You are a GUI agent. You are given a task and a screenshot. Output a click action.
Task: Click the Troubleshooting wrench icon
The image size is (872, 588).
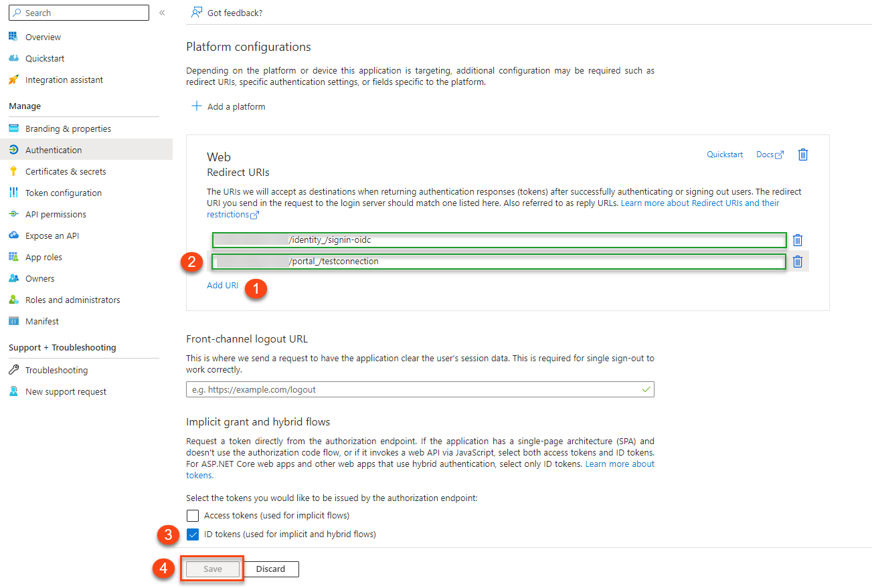pyautogui.click(x=13, y=370)
